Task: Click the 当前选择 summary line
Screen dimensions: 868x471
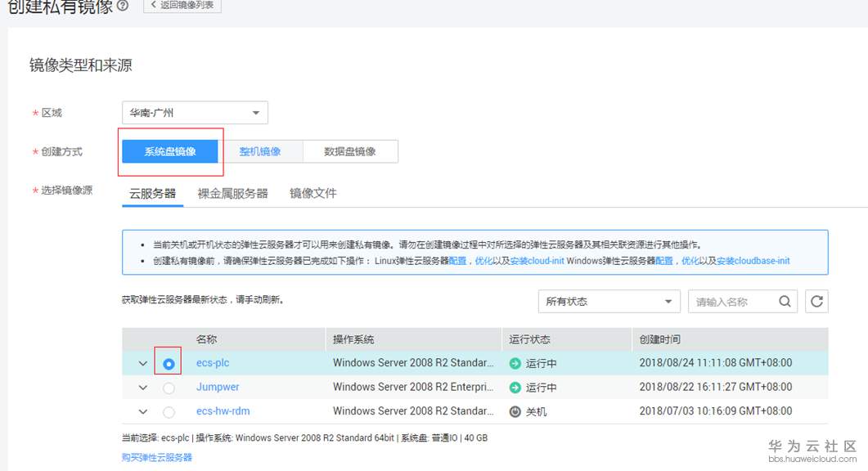Action: point(304,437)
